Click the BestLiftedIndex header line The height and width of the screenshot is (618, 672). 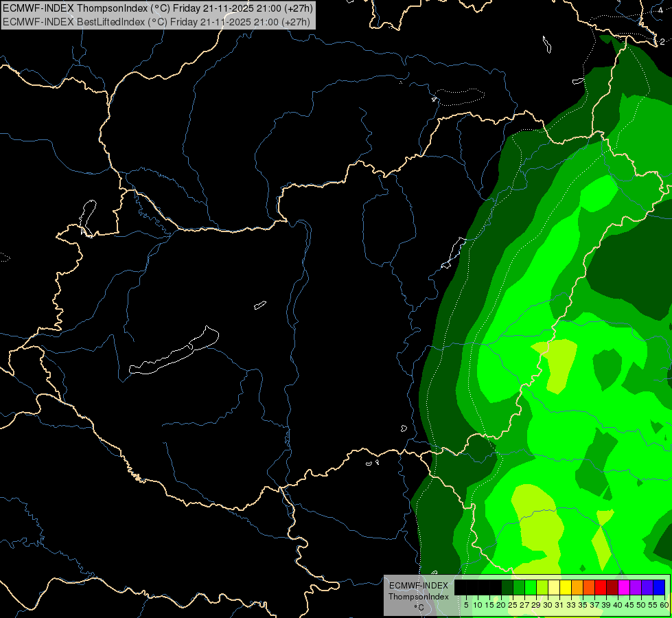coord(156,21)
